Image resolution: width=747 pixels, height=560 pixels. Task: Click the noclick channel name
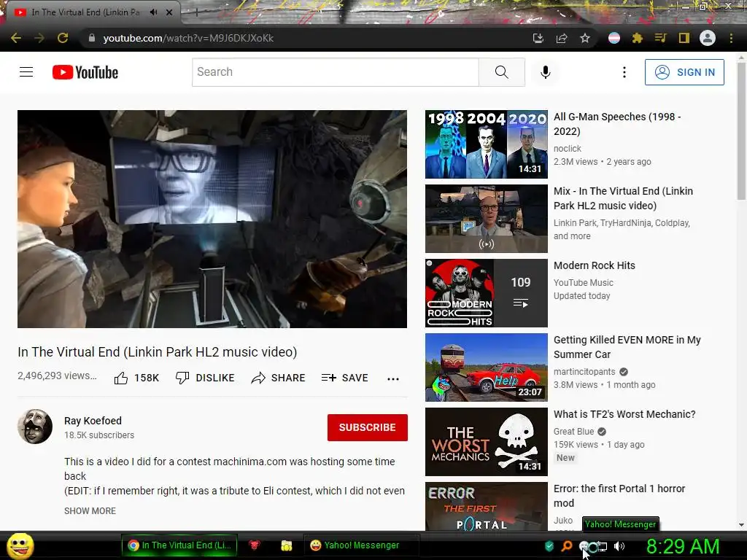(568, 149)
